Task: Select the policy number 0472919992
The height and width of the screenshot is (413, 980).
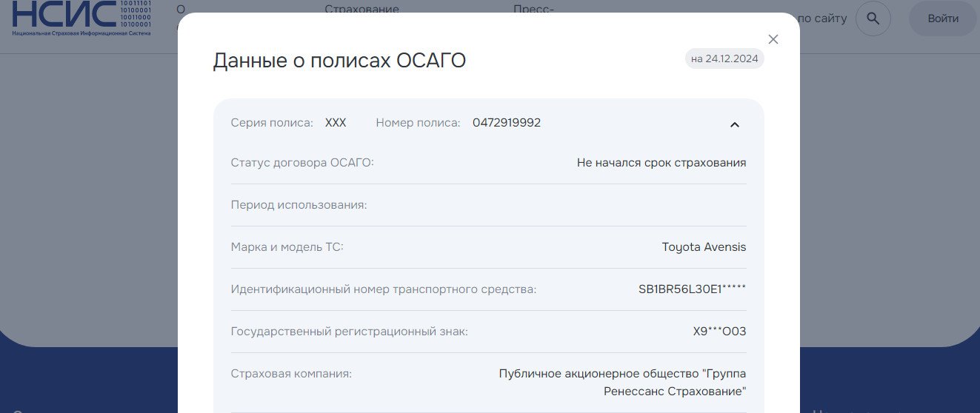Action: [506, 123]
